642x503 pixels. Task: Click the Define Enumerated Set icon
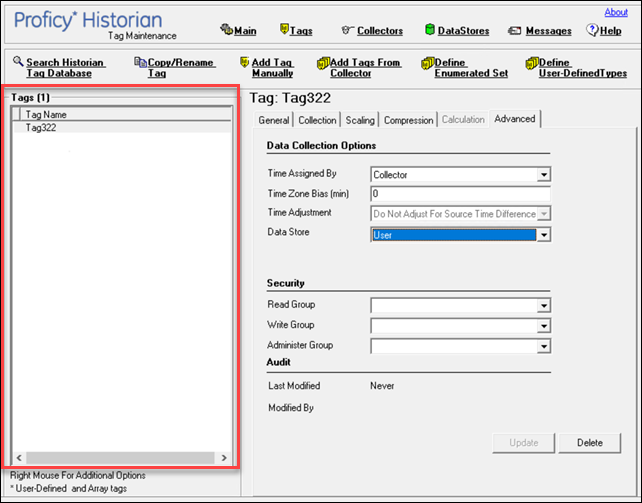tap(427, 63)
